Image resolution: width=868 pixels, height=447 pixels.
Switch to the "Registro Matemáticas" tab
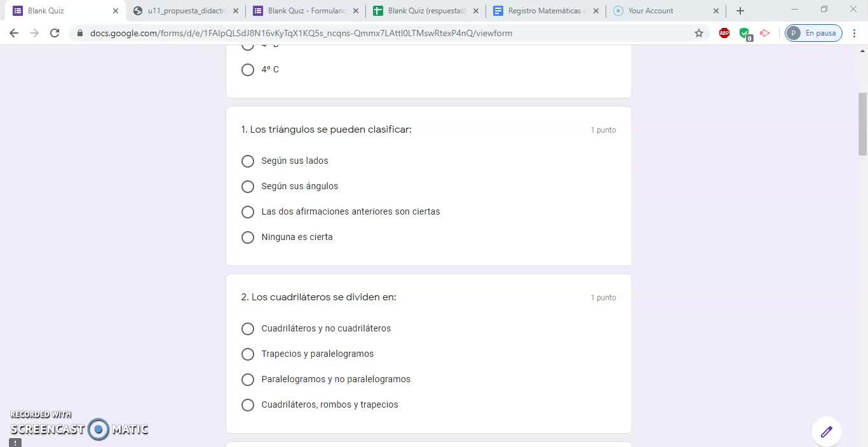543,11
